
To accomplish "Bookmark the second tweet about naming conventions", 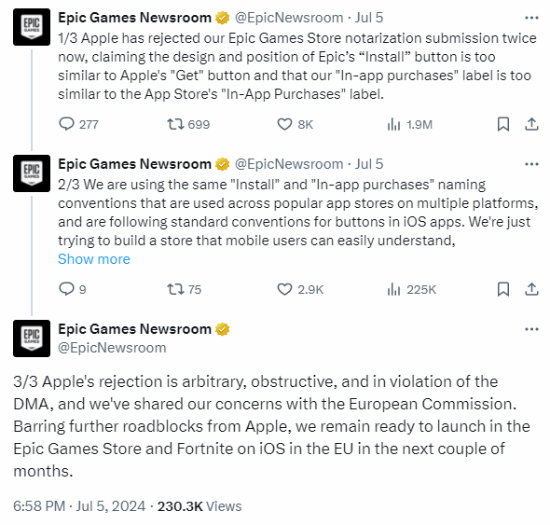I will (503, 289).
